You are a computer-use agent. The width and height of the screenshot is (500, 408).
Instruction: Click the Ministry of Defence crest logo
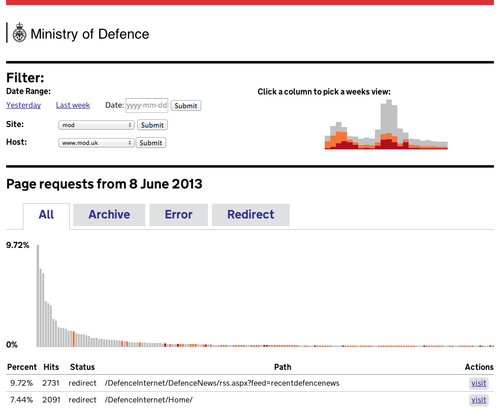click(x=19, y=33)
